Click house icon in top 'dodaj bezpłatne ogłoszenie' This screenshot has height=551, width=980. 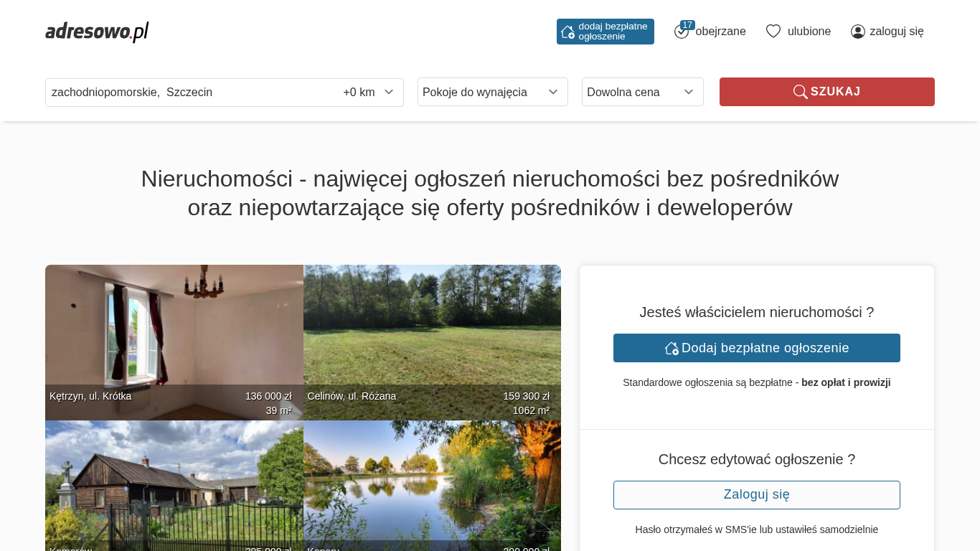(567, 32)
